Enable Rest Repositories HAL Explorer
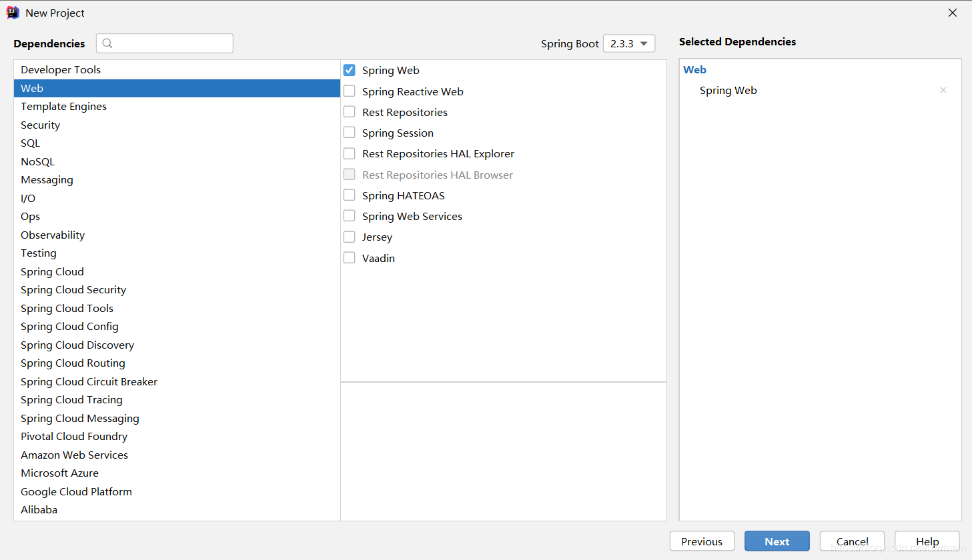Image resolution: width=972 pixels, height=560 pixels. [350, 153]
